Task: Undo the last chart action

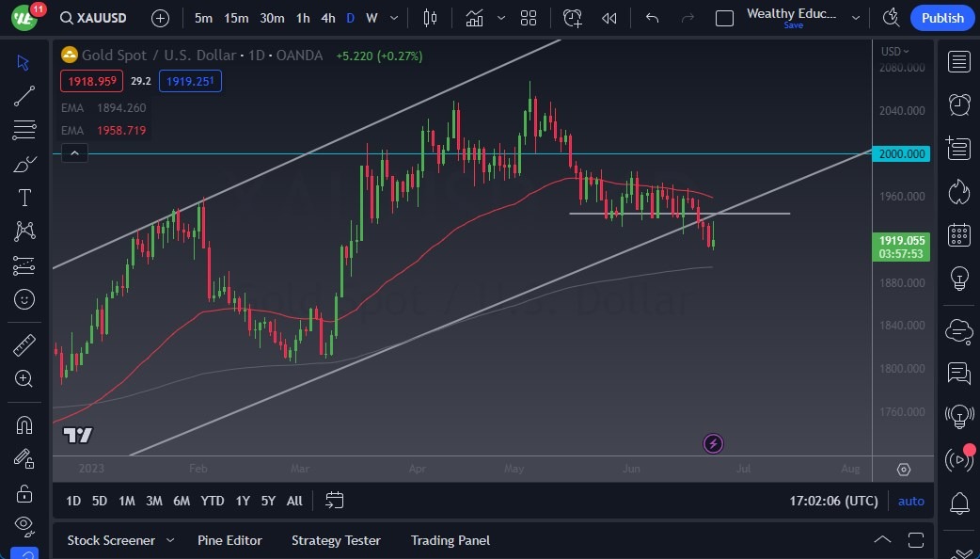Action: (652, 18)
